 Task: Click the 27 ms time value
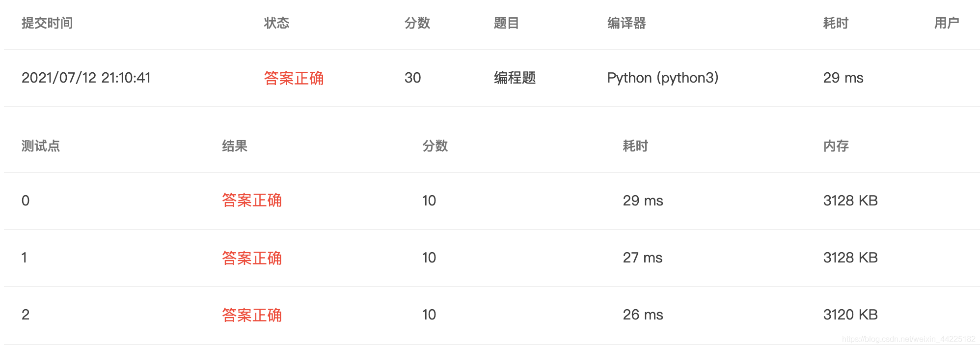[x=643, y=258]
